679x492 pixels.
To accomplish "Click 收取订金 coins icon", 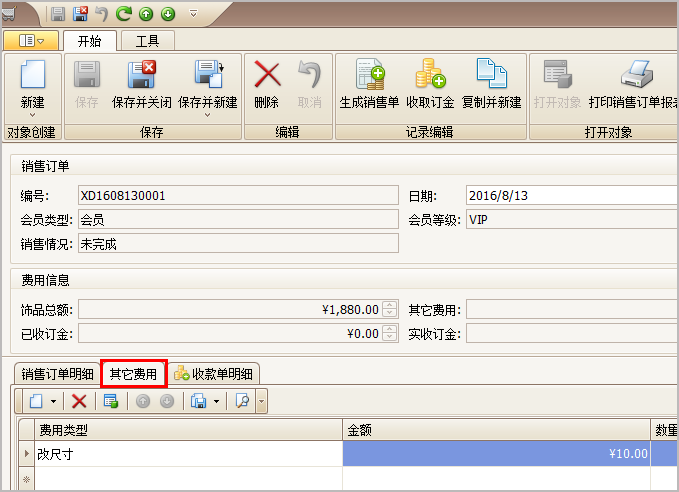I will tap(430, 73).
